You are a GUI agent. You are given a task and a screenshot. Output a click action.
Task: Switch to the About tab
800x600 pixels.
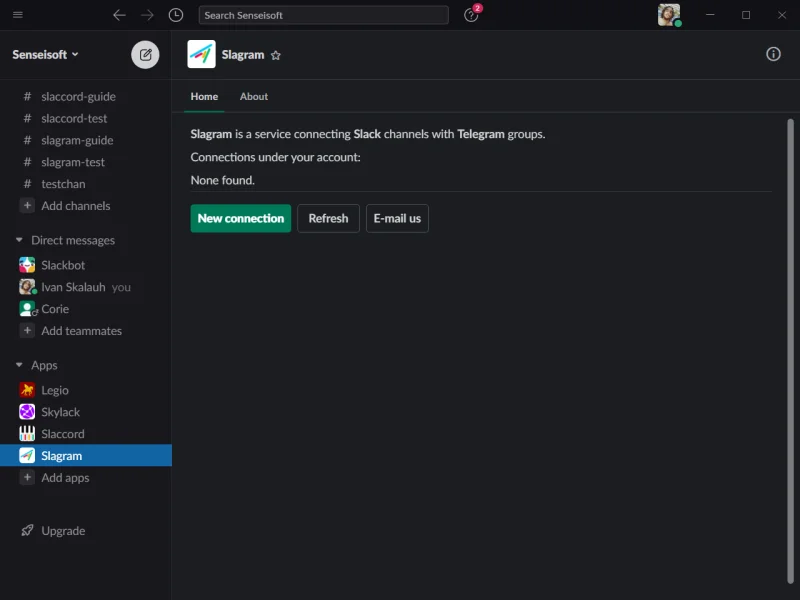pyautogui.click(x=254, y=96)
